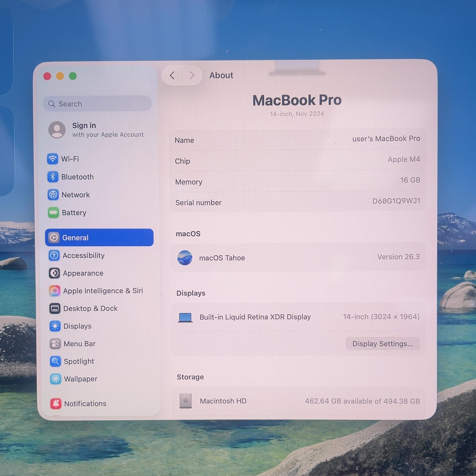Open the Accessibility icon

(x=54, y=255)
